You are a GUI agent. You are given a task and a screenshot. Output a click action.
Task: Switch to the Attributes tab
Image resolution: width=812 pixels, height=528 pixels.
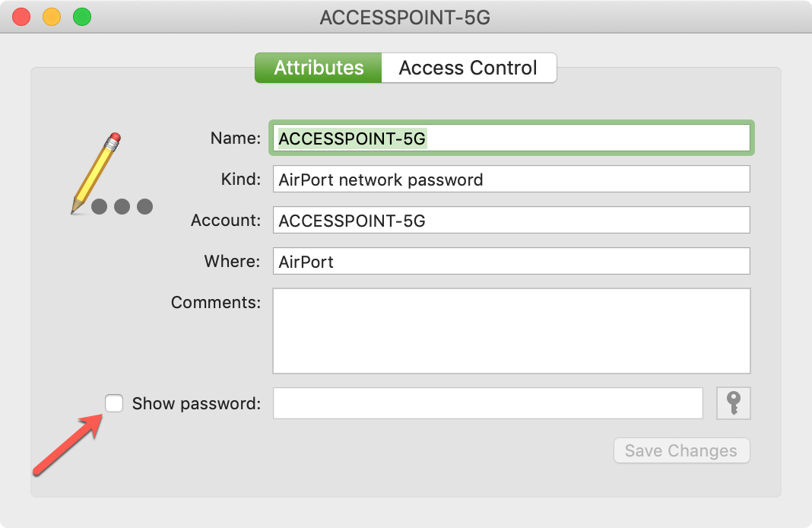click(319, 68)
